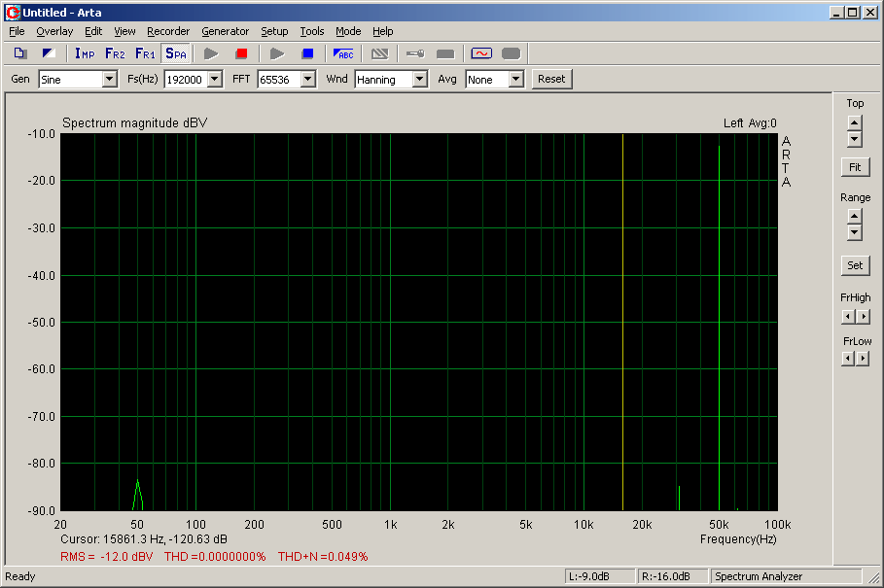Click the Imp impulse response mode icon
The width and height of the screenshot is (884, 588).
tap(85, 53)
